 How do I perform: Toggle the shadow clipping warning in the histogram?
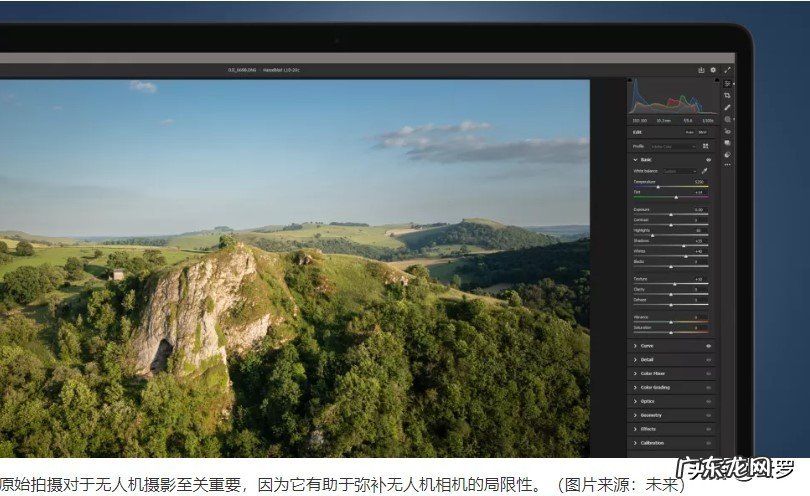[630, 81]
